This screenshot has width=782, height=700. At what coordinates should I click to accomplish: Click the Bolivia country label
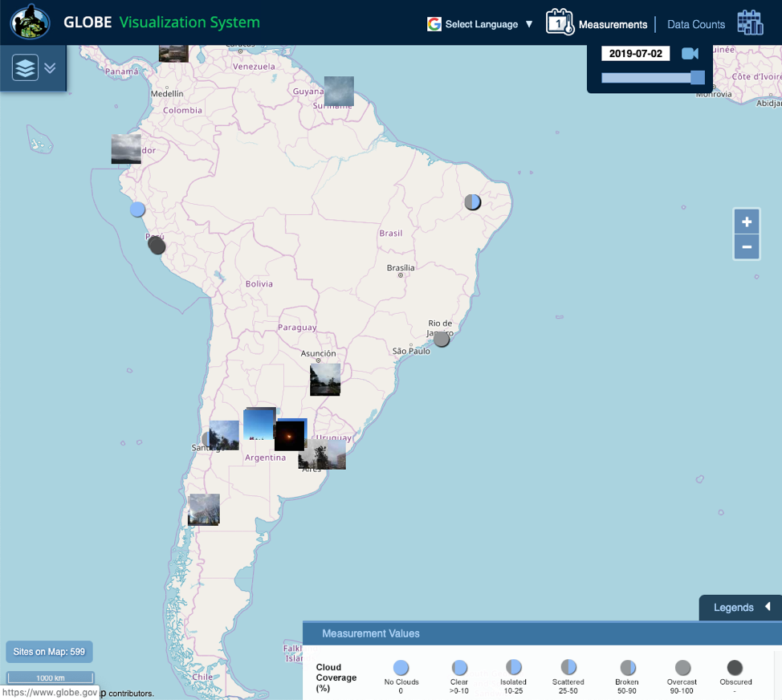(x=259, y=283)
